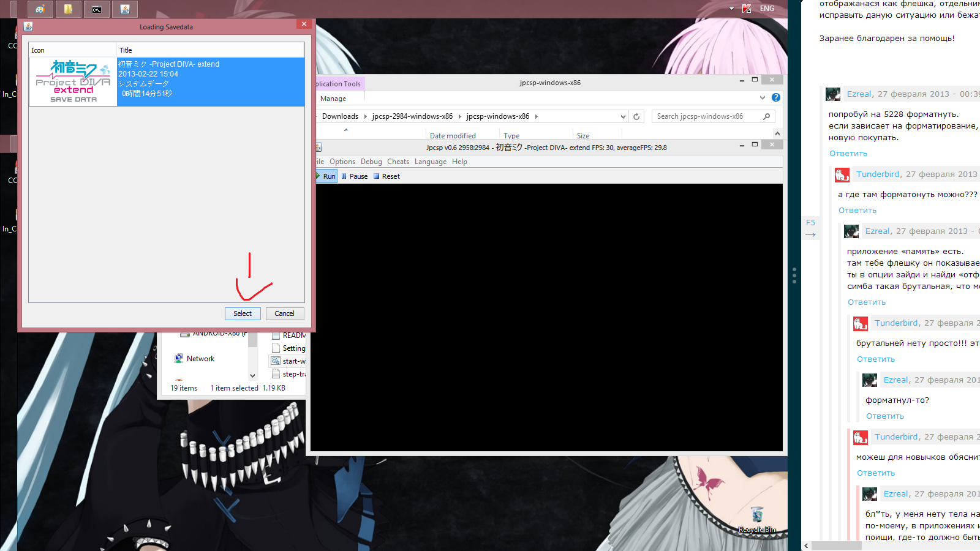
Task: Click the Search jpcsp-windows-x86 field
Action: click(713, 116)
